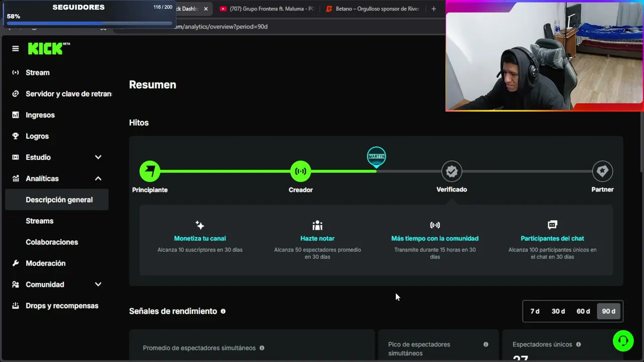Click the Creador milestone icon

coord(301,171)
